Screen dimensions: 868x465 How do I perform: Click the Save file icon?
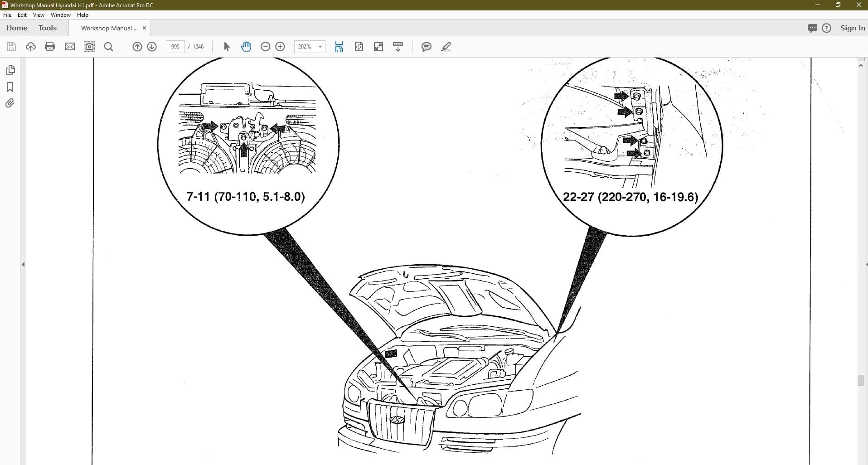point(11,47)
